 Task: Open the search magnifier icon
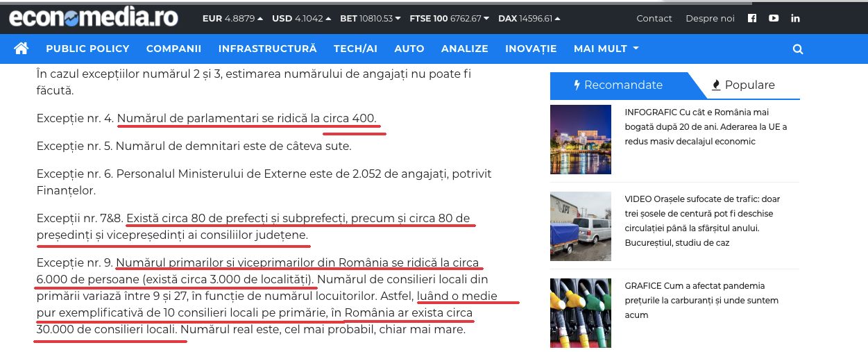coord(798,49)
